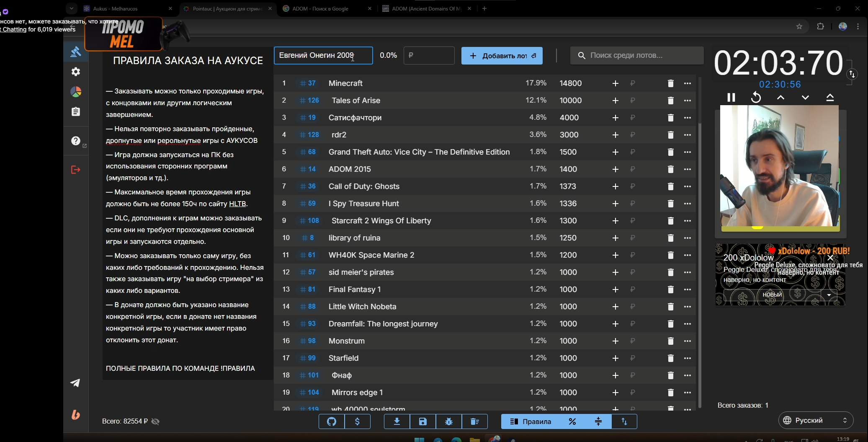This screenshot has width=868, height=442.
Task: Open the auction gavel page in sidebar
Action: (76, 52)
